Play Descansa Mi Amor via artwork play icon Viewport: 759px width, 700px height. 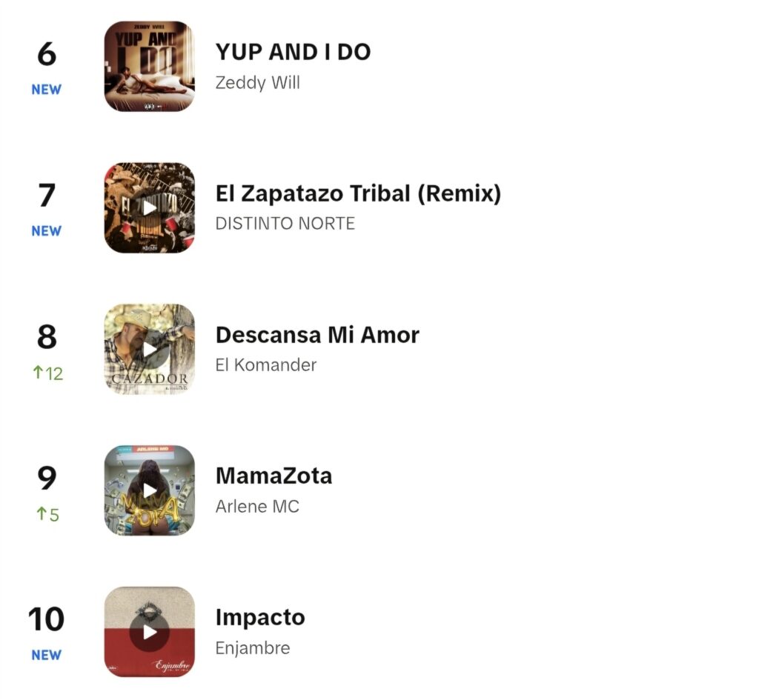pos(150,350)
